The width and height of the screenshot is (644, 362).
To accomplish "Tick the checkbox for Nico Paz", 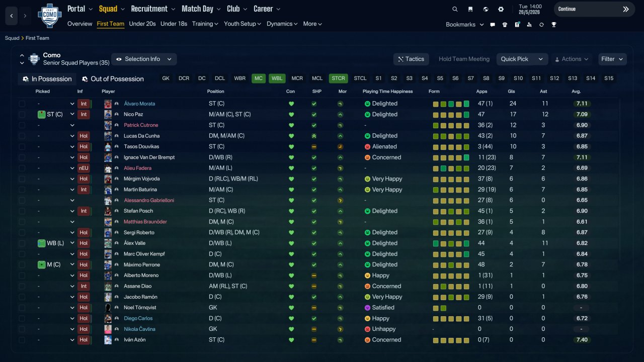I will (x=22, y=114).
